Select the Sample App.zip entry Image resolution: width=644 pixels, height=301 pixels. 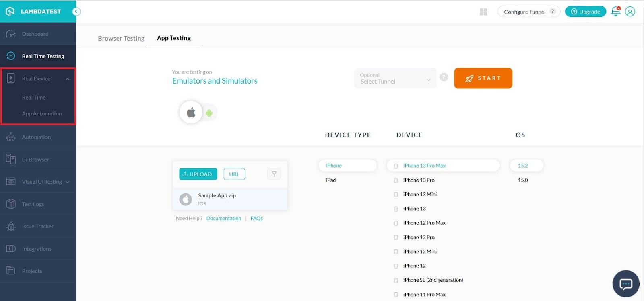[x=230, y=199]
